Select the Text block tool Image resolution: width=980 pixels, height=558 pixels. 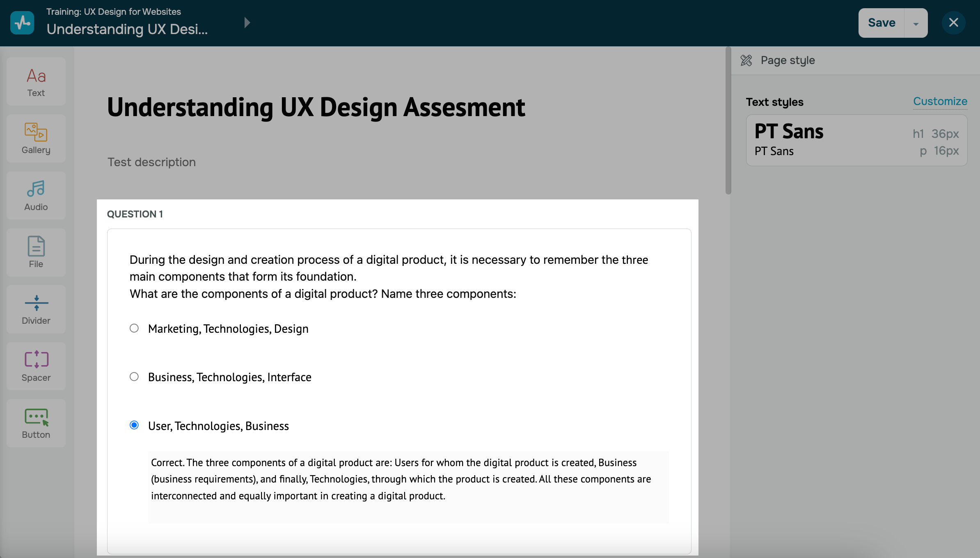(x=36, y=82)
